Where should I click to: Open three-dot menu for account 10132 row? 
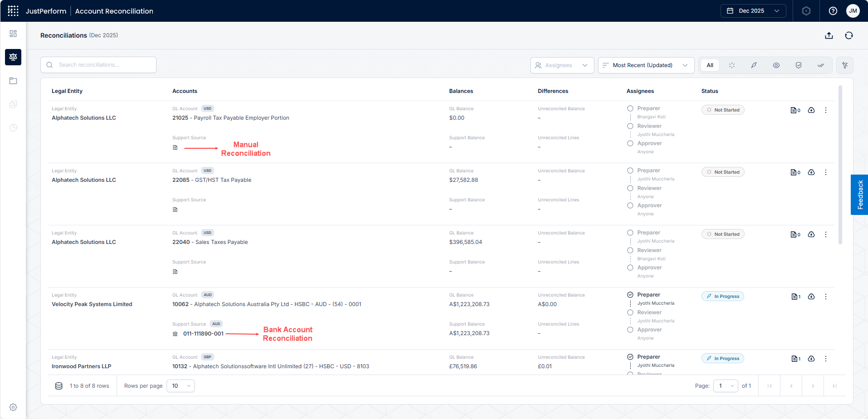[826, 359]
